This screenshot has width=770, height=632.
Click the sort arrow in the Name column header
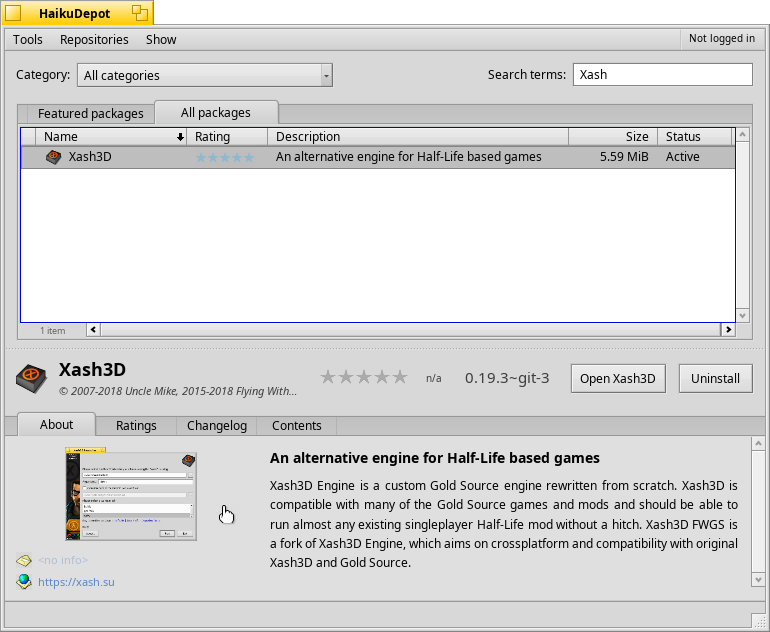[x=180, y=137]
